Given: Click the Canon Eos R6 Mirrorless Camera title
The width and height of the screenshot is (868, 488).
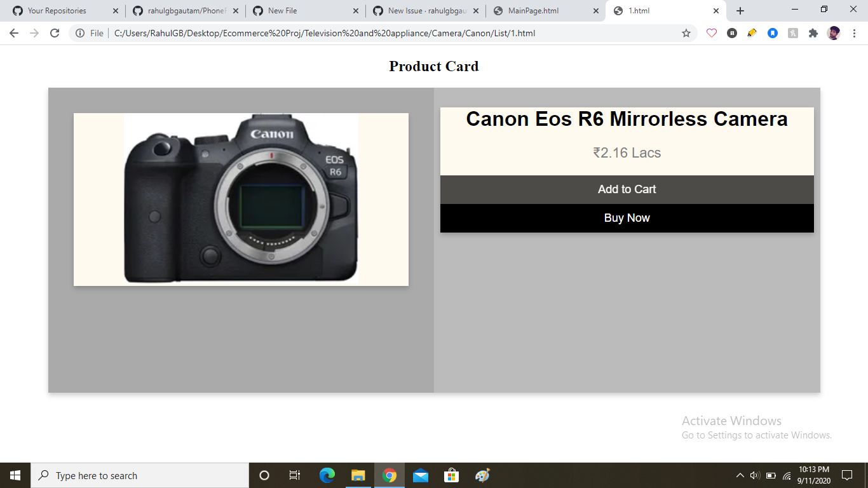Looking at the screenshot, I should (627, 119).
